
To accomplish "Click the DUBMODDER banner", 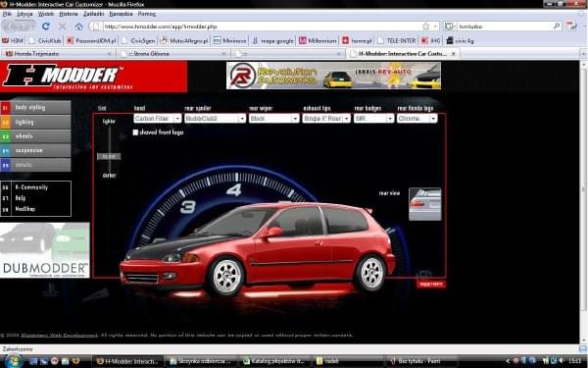I will [x=45, y=250].
